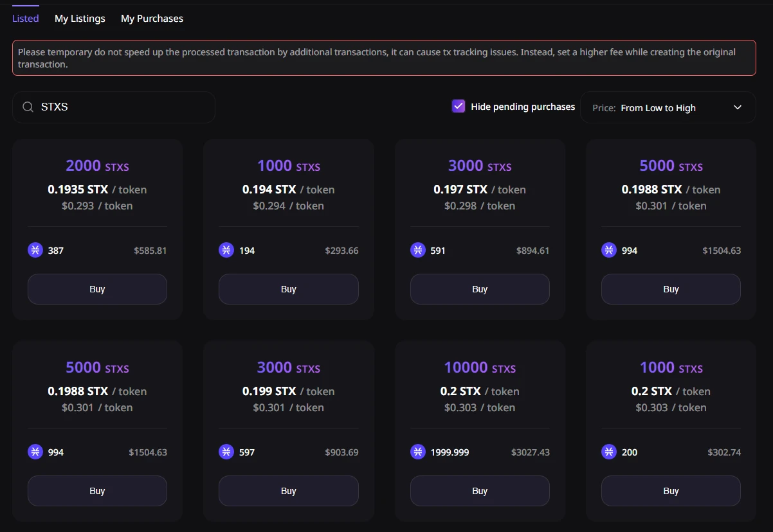This screenshot has width=773, height=532.
Task: Click the chevron arrow on the Price sorter
Action: [738, 107]
